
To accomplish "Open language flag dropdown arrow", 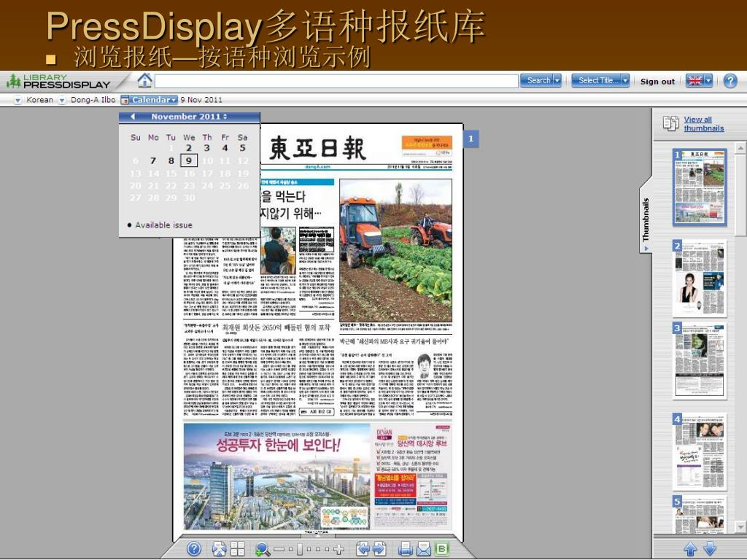I will [708, 80].
